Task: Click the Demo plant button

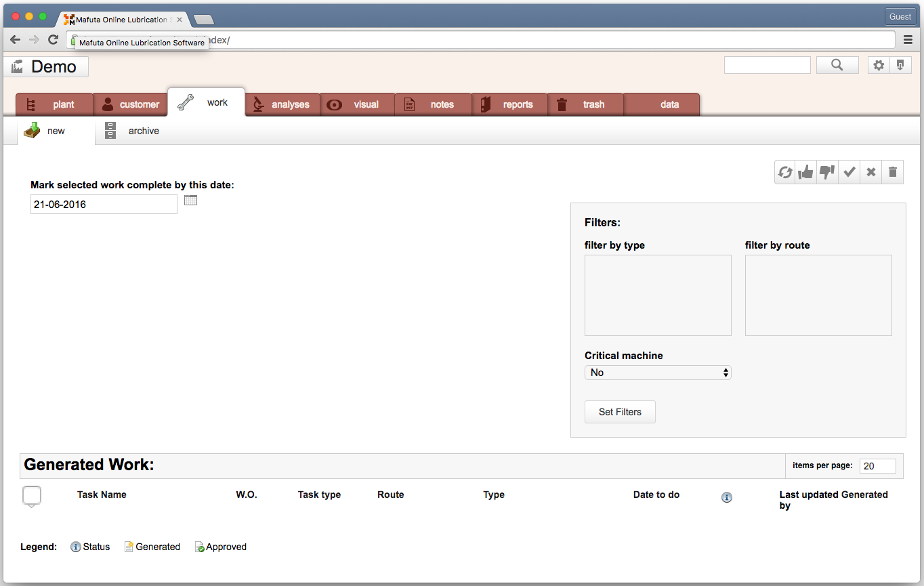Action: (x=46, y=66)
